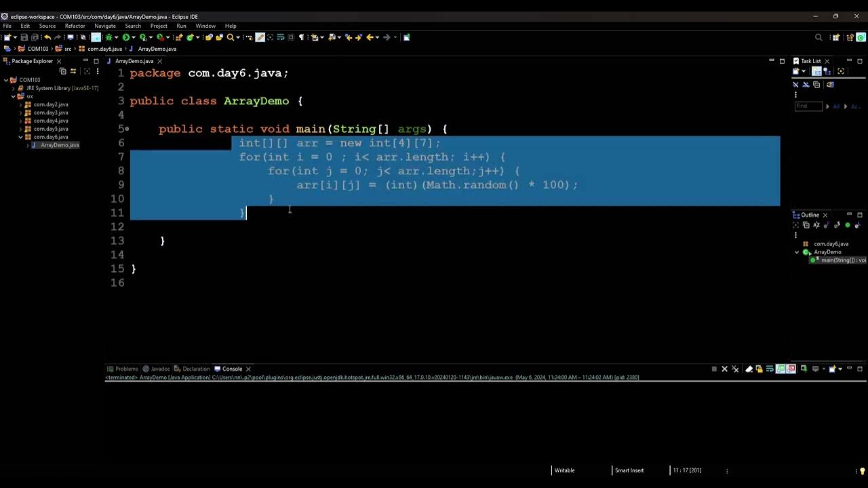Collapse the COM103 project node
This screenshot has width=868, height=488.
pyautogui.click(x=6, y=80)
